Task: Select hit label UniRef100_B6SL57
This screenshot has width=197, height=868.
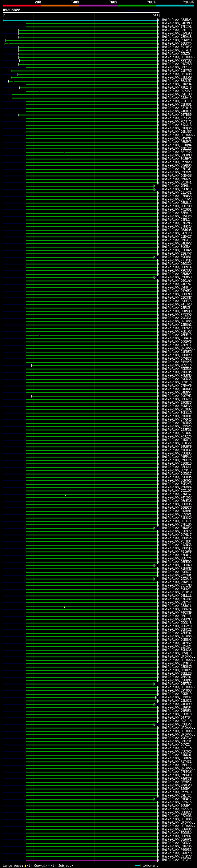Action: [x=177, y=81]
